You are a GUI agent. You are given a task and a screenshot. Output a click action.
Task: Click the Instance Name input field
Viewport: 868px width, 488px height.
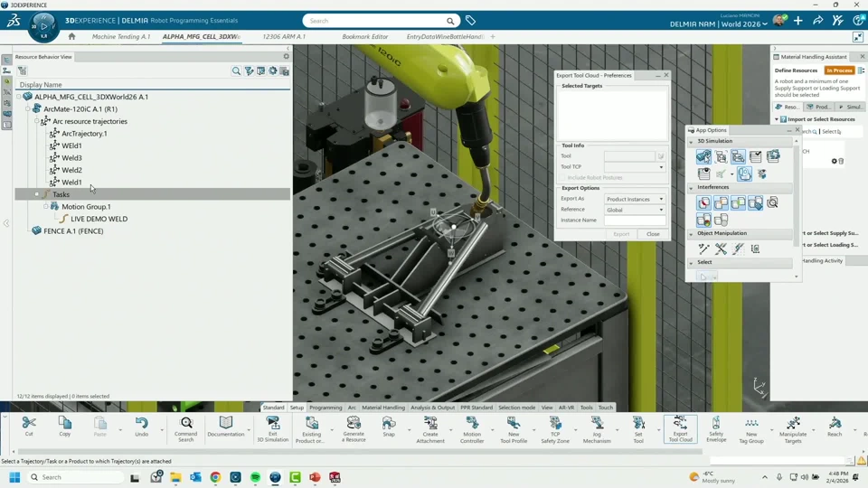(635, 221)
